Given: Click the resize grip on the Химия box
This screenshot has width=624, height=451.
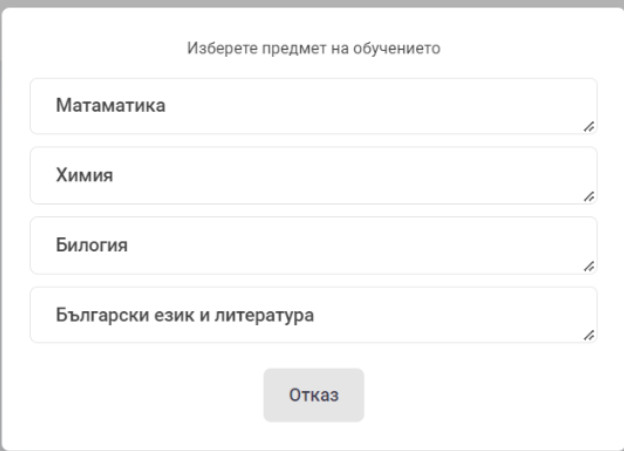Looking at the screenshot, I should [589, 197].
